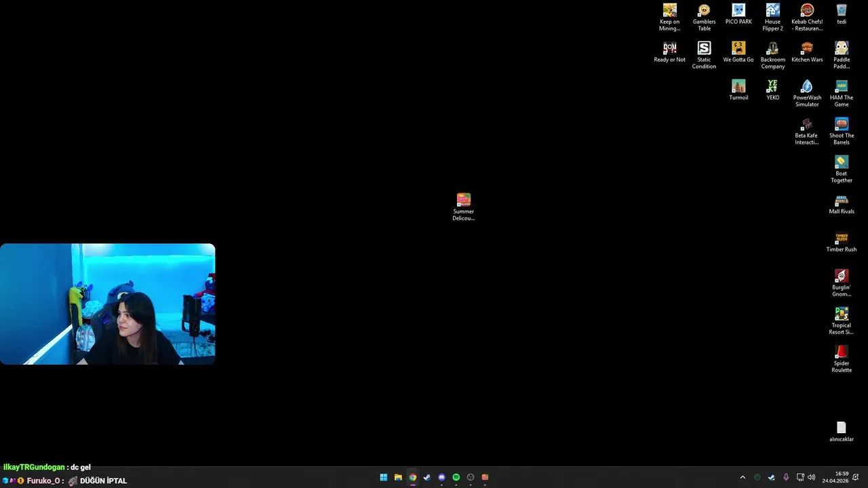Click the DÜĞÜN İPTAL chat message
Screen dimensions: 868x488
click(x=103, y=481)
